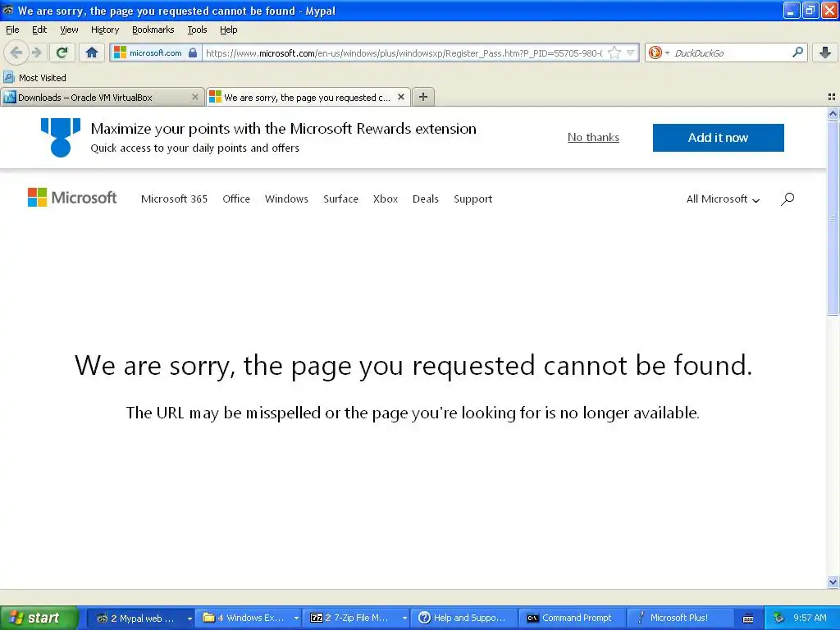
Task: Dismiss the Rewards banner with No thanks
Action: pyautogui.click(x=593, y=137)
